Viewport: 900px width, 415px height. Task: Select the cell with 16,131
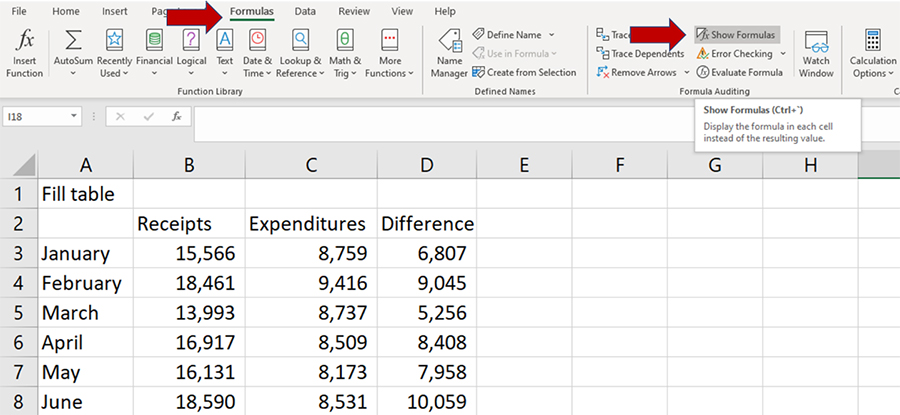coord(189,373)
